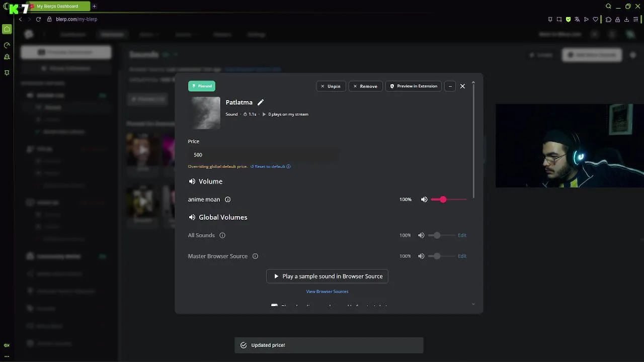The width and height of the screenshot is (644, 362).
Task: Click the Updated price! notification text
Action: [x=268, y=345]
